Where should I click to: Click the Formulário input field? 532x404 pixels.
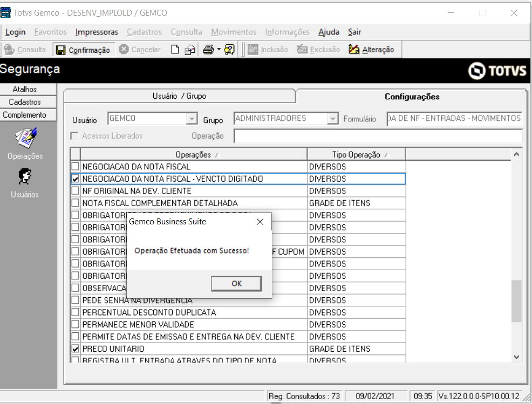[x=454, y=119]
